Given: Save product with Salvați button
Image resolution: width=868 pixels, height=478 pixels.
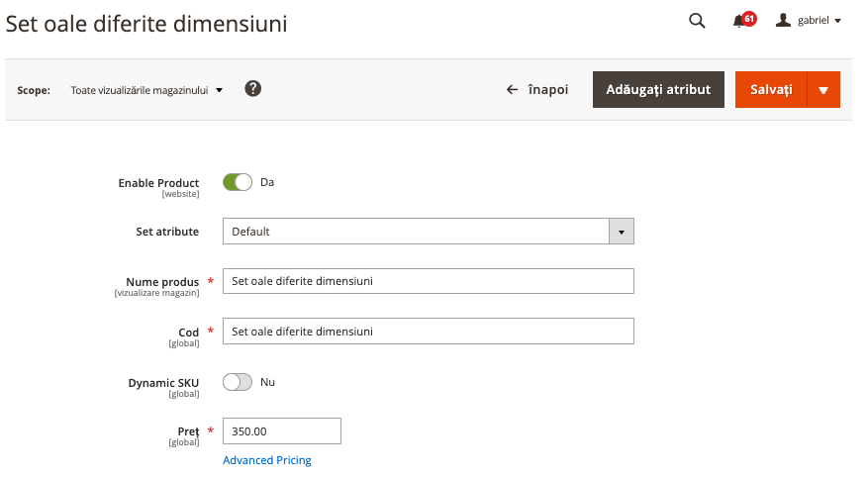Looking at the screenshot, I should 771,90.
